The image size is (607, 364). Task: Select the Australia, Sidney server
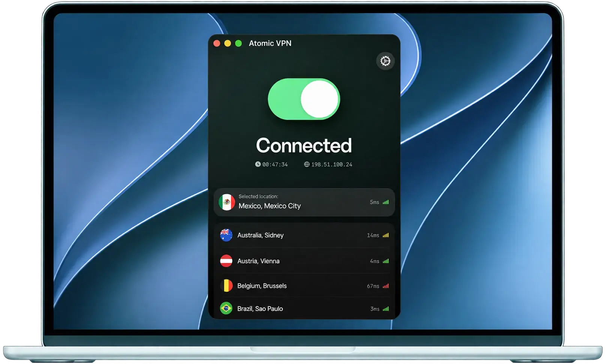304,235
